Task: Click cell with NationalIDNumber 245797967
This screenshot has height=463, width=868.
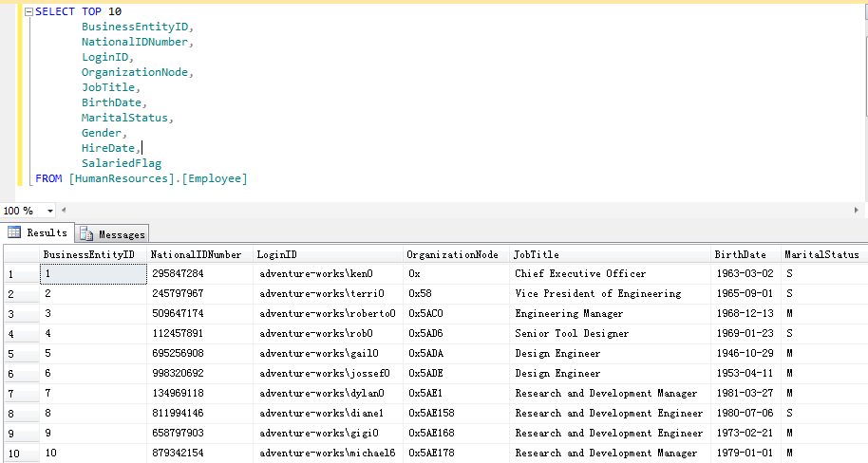Action: 199,294
